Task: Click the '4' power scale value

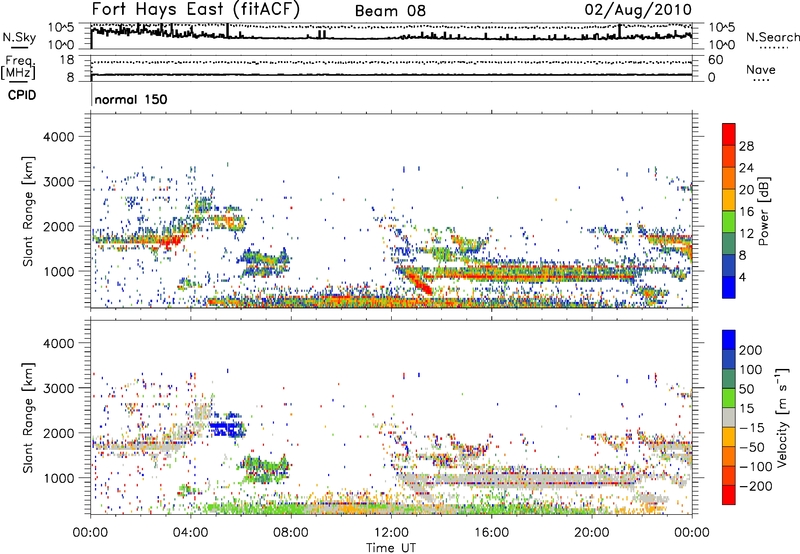Action: tap(742, 278)
